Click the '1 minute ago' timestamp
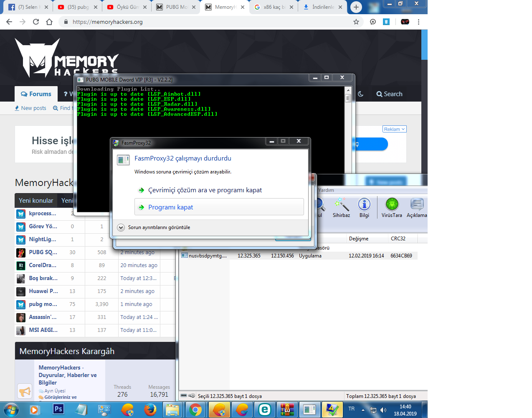 (x=136, y=304)
